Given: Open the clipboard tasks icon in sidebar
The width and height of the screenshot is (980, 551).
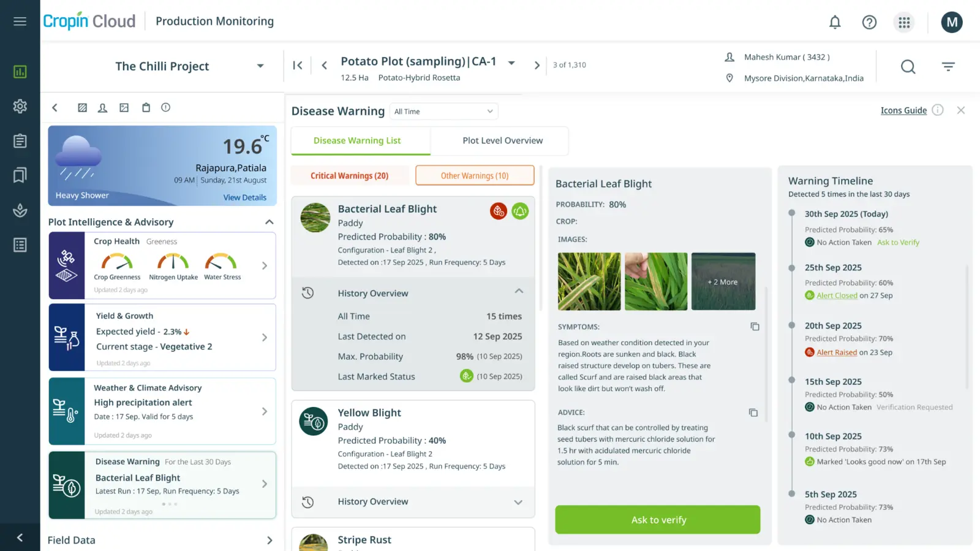Looking at the screenshot, I should [20, 141].
